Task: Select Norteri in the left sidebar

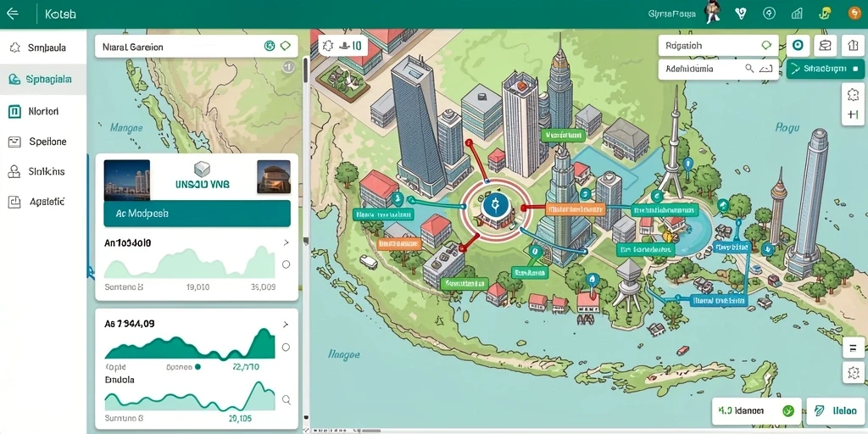Action: click(x=43, y=111)
